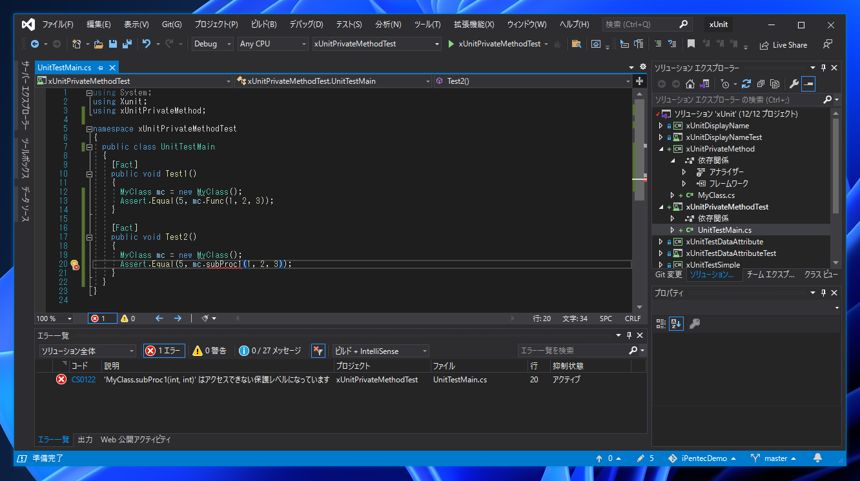The width and height of the screenshot is (860, 481).
Task: Toggle the Alphabetical sort button in Properties
Action: pos(676,324)
